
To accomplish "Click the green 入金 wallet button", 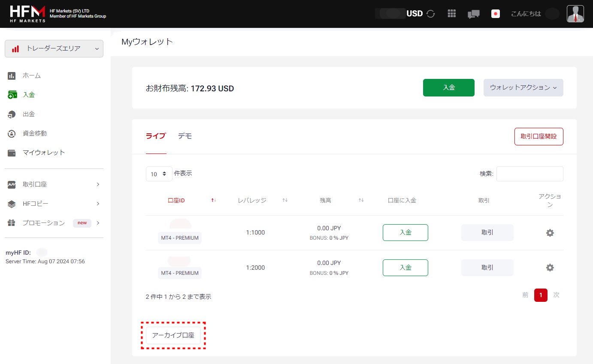I will click(449, 87).
